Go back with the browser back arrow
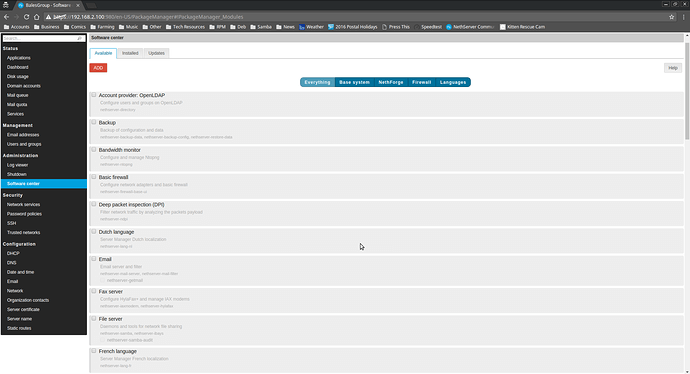This screenshot has height=374, width=690. point(6,17)
